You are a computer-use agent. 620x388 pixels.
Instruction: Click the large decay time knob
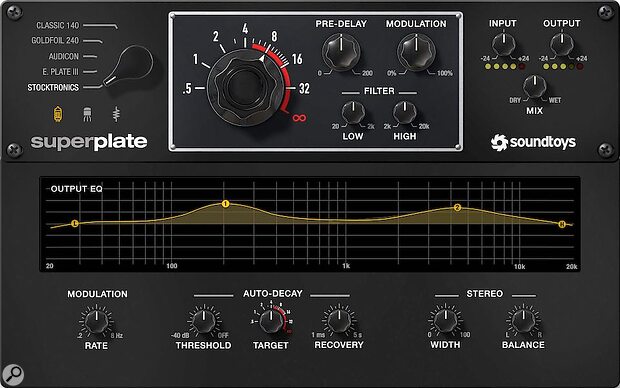pyautogui.click(x=245, y=88)
